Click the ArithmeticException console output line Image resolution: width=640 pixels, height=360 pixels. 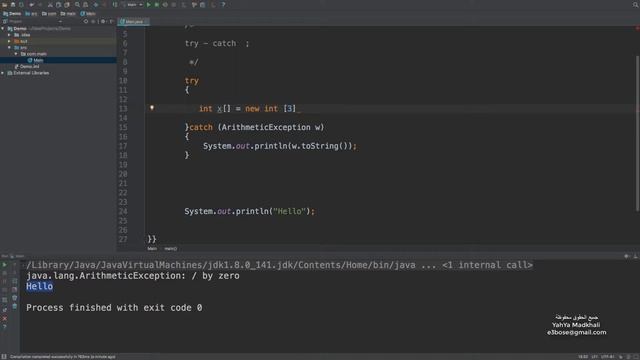point(133,276)
